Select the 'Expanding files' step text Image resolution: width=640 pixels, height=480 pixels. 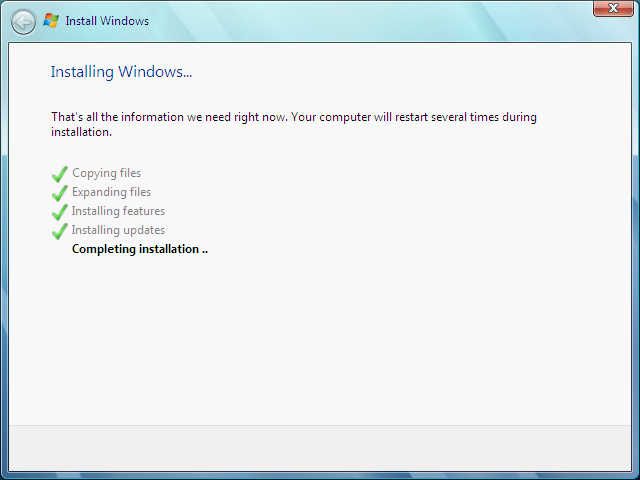111,192
